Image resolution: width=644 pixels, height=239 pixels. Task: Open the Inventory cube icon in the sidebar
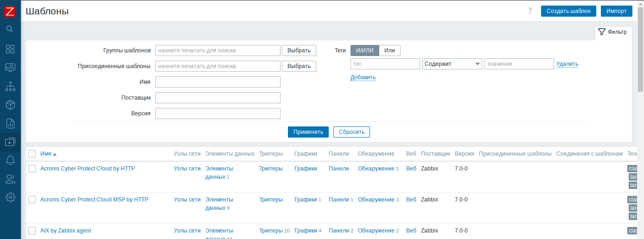pyautogui.click(x=10, y=105)
